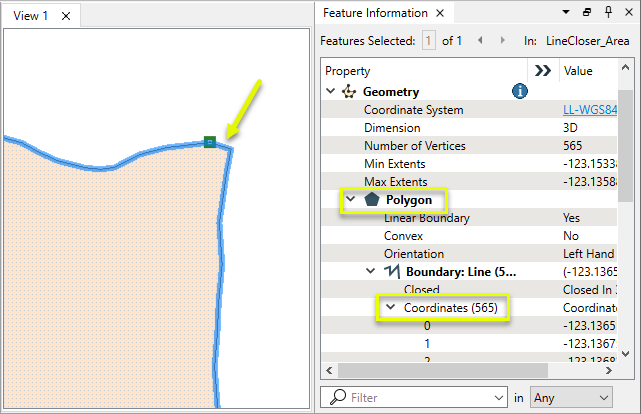Screen dimensions: 641x414
Task: Click the Geometry node icon
Action: (x=349, y=91)
